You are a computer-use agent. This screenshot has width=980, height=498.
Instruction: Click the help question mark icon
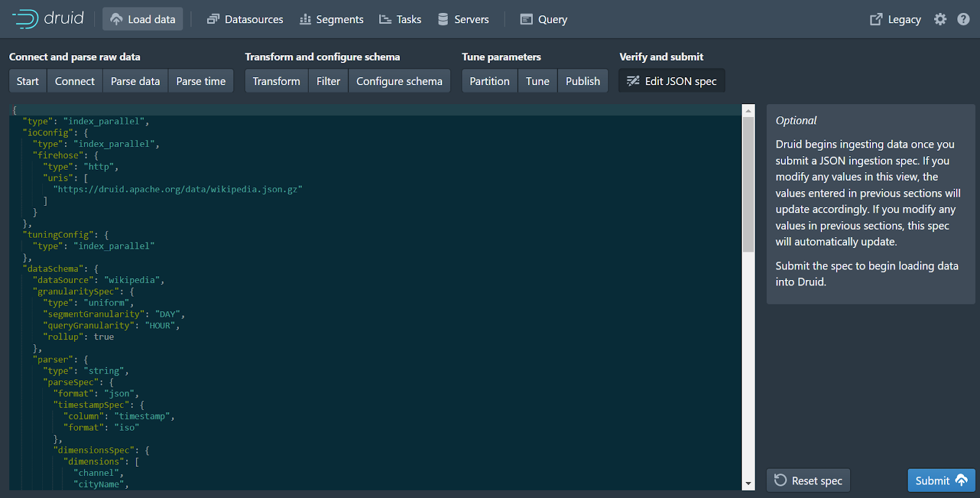[963, 20]
